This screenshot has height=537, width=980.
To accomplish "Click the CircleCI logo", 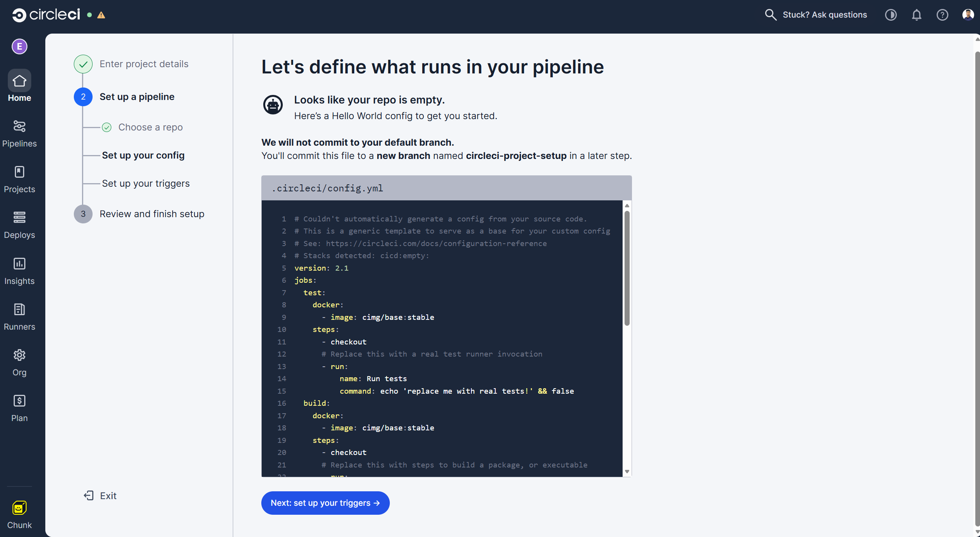I will pyautogui.click(x=46, y=15).
